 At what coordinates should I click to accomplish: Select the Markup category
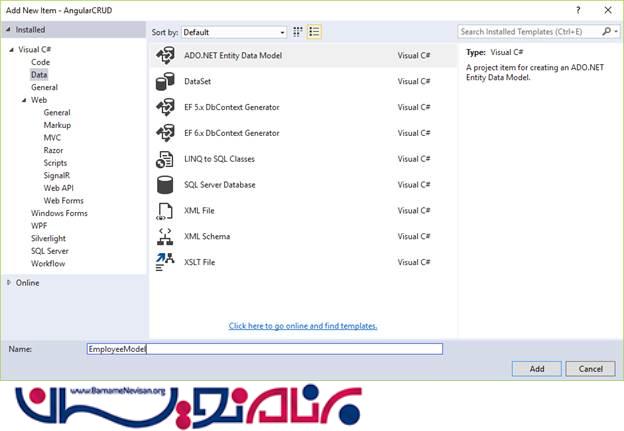57,125
